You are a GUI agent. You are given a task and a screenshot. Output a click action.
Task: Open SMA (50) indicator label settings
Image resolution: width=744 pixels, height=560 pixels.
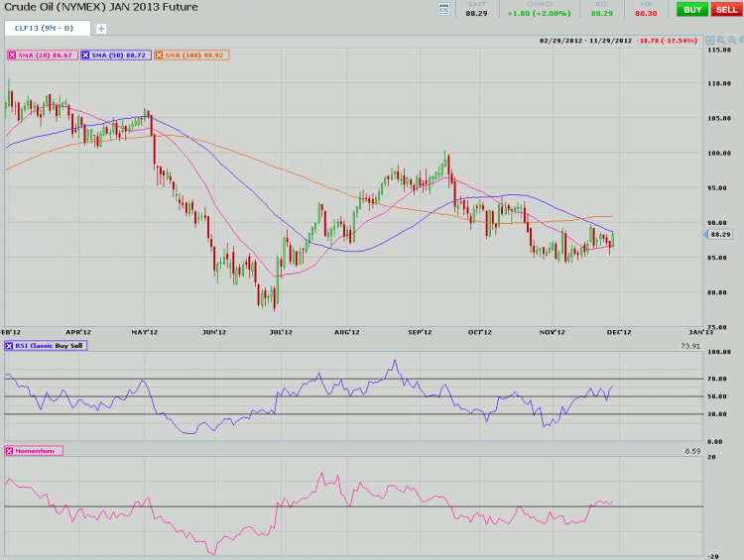119,56
